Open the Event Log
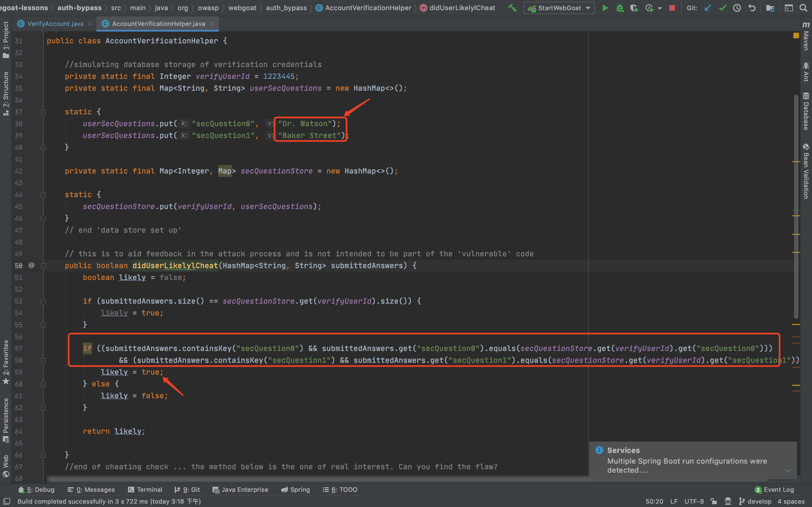 [775, 490]
